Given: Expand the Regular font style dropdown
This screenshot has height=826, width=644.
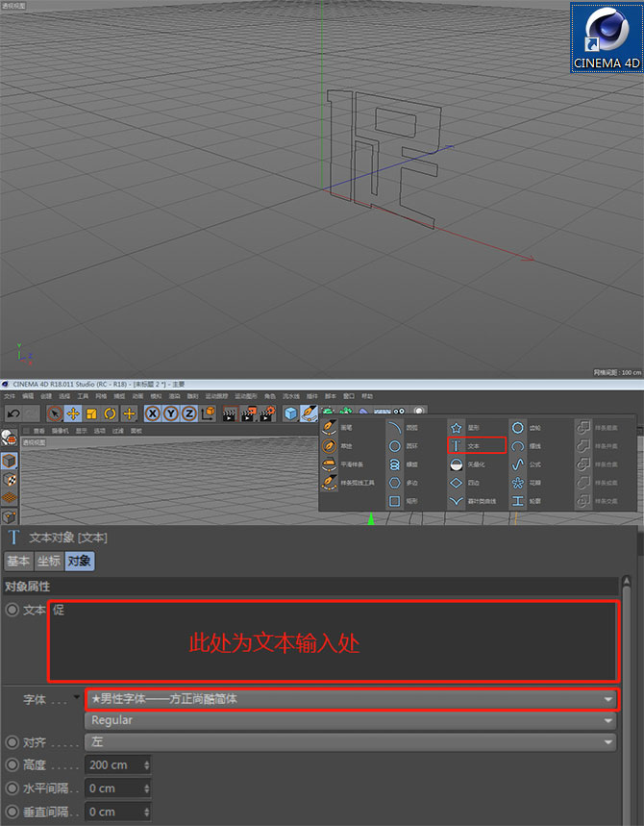Looking at the screenshot, I should (351, 720).
